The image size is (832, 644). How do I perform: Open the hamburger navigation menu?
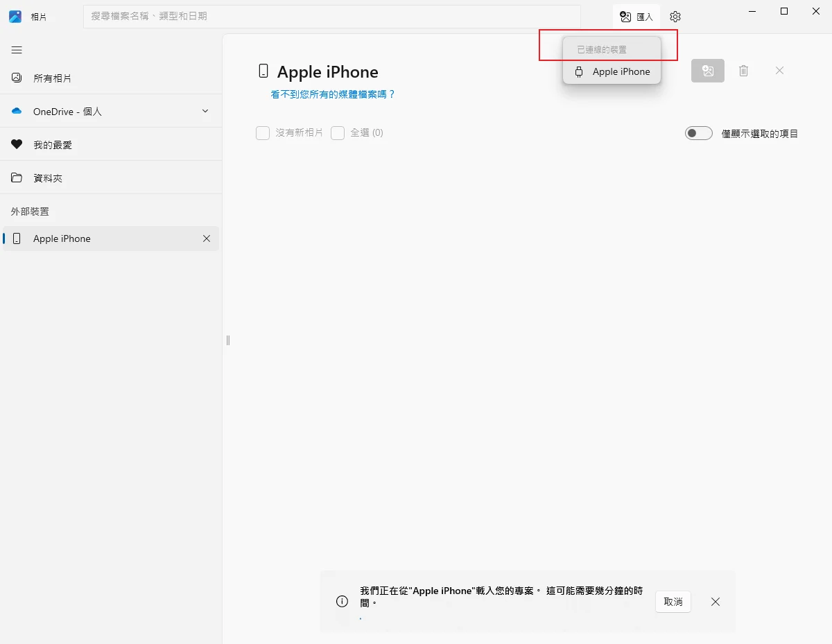(x=16, y=49)
